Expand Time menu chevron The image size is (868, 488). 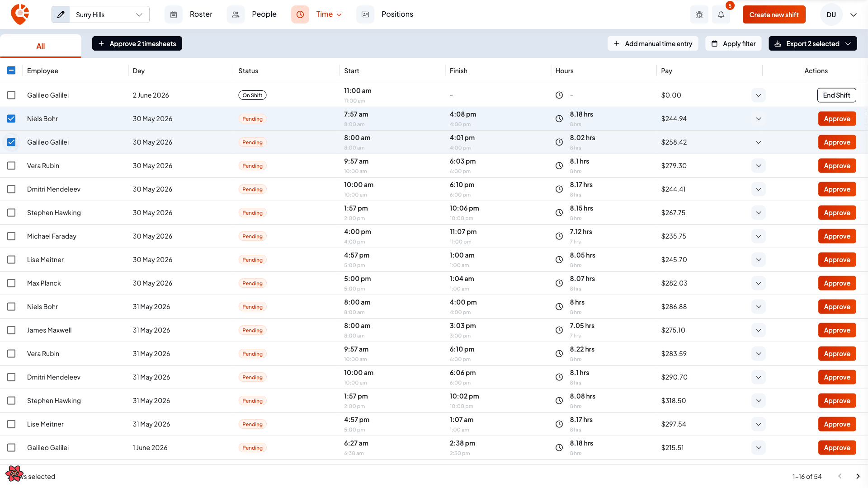339,15
